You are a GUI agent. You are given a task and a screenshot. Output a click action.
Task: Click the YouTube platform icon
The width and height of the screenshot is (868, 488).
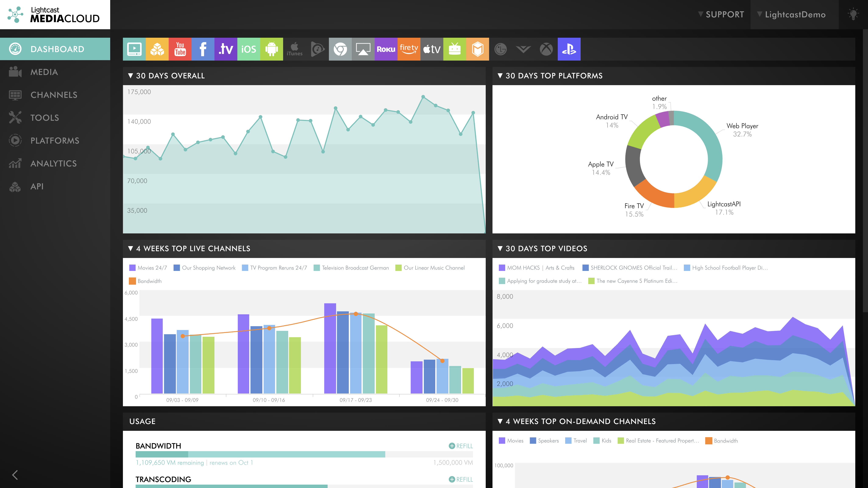point(180,49)
